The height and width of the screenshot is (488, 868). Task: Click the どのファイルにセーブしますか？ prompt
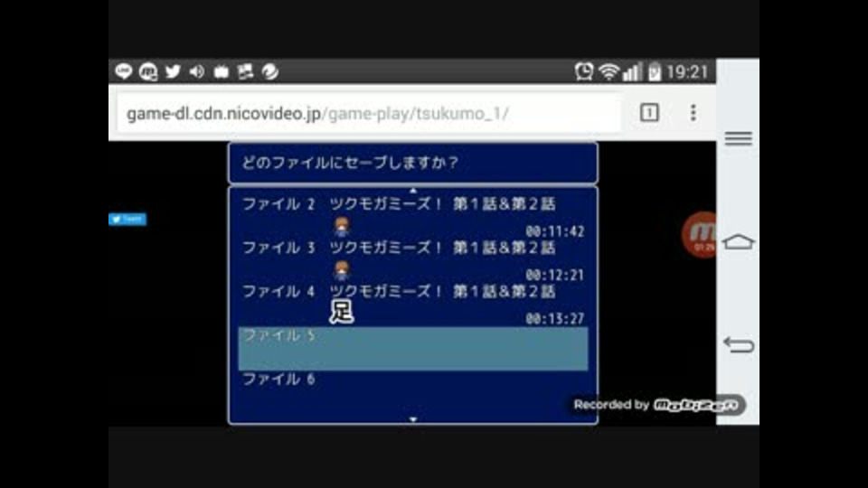click(x=350, y=163)
